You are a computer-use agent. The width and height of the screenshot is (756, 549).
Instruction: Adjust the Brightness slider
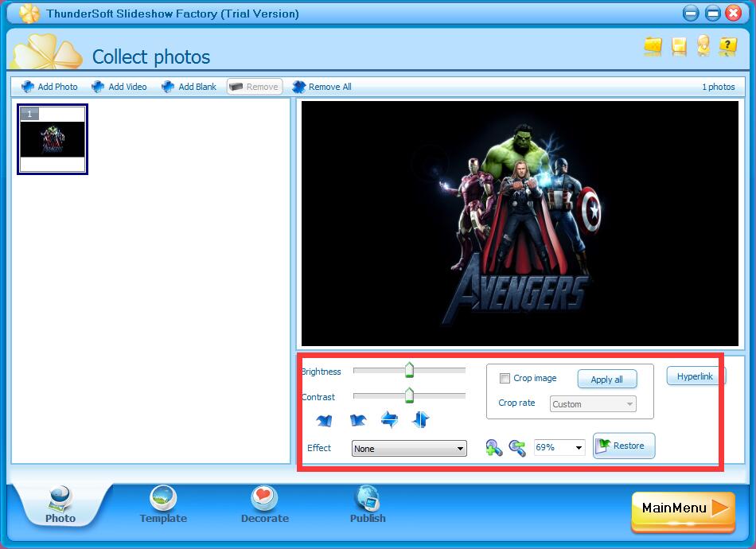(x=409, y=370)
